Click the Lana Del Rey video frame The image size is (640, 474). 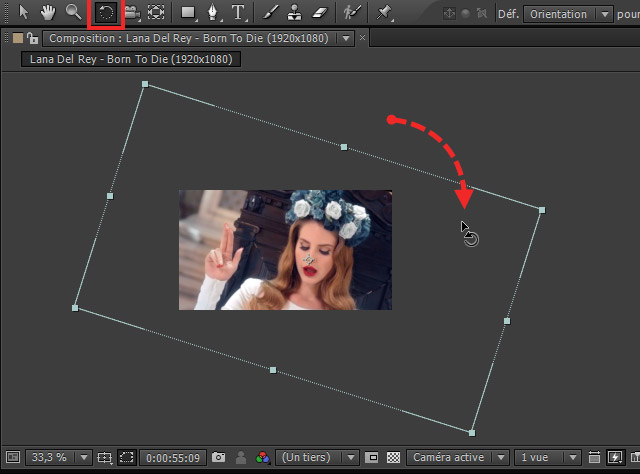click(285, 250)
